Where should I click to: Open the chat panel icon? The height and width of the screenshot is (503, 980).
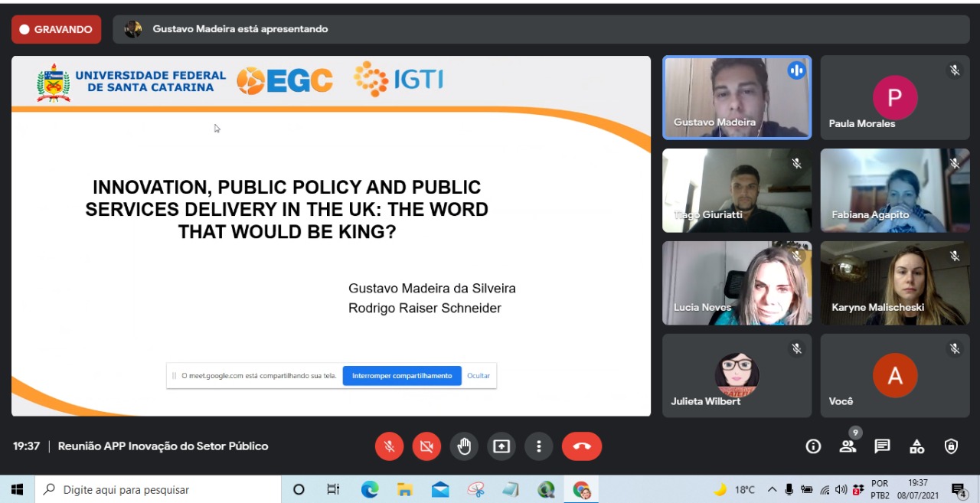pos(882,446)
